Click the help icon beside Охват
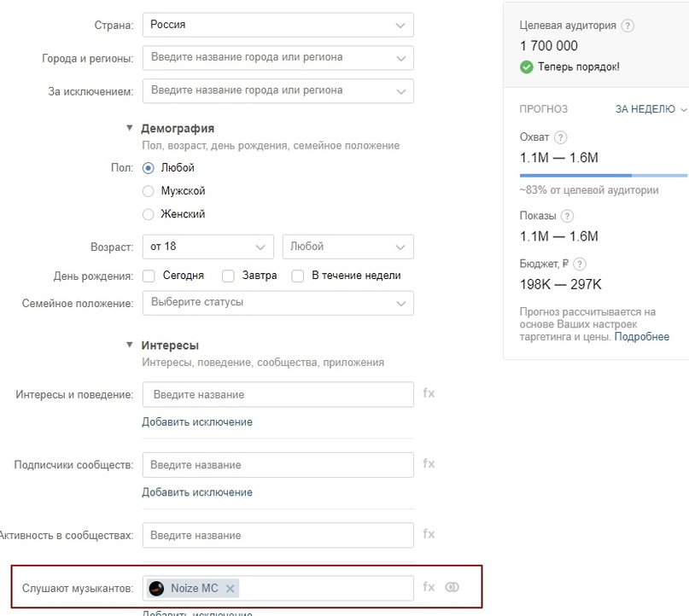689x616 pixels. (x=560, y=137)
